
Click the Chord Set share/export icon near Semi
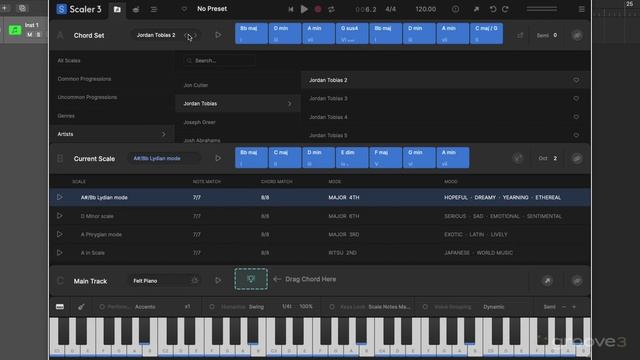[520, 36]
